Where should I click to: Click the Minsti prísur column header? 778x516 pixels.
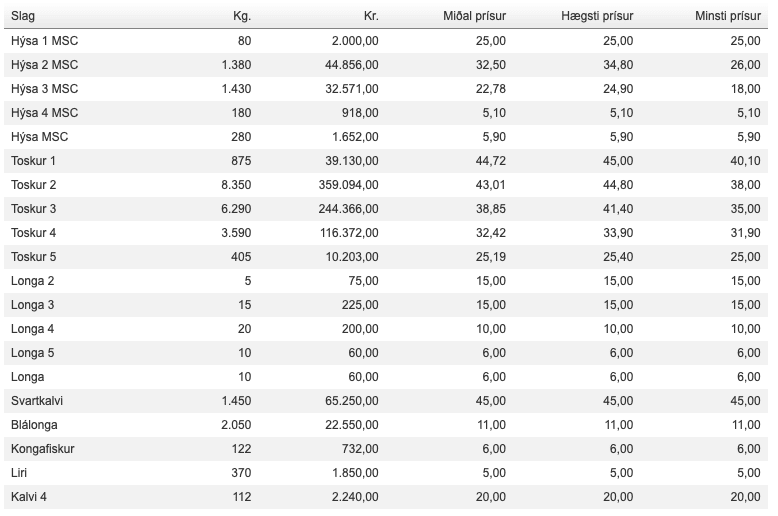(x=727, y=16)
